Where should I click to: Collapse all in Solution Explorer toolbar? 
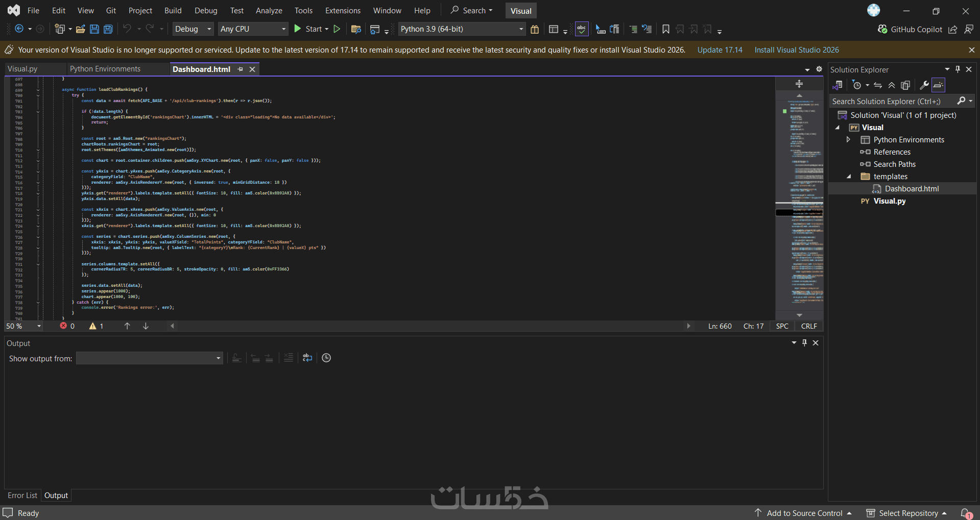tap(892, 85)
